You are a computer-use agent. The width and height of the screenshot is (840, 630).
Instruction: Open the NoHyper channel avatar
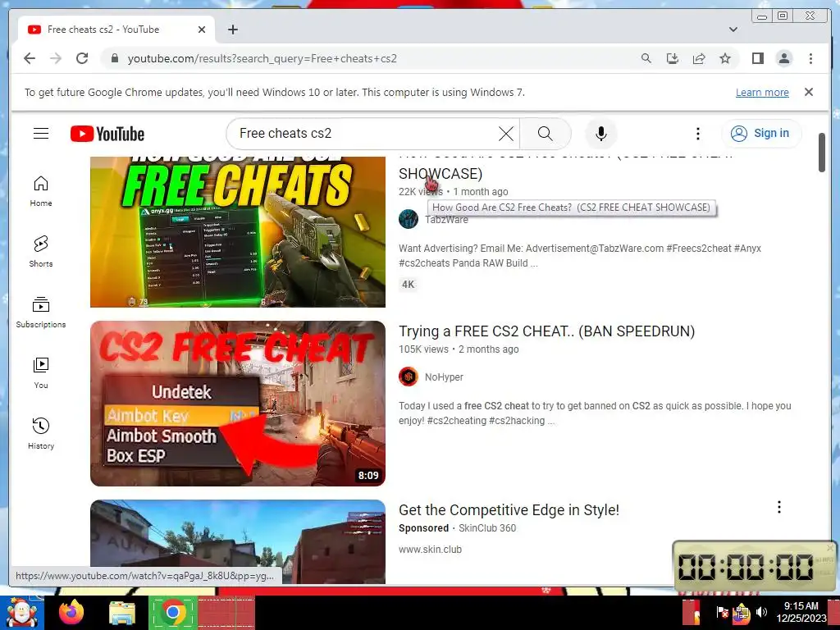[409, 377]
